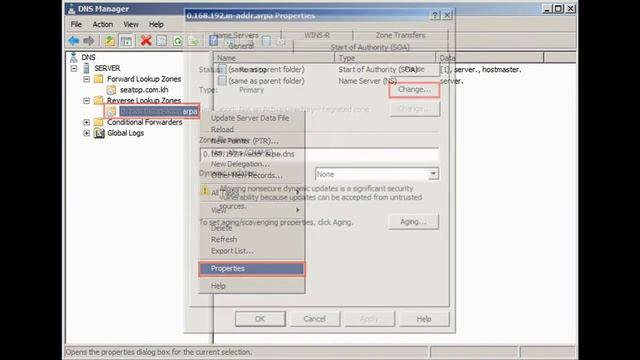Collapse the Reverse Lookup Zones node
The image size is (640, 360).
click(x=87, y=100)
